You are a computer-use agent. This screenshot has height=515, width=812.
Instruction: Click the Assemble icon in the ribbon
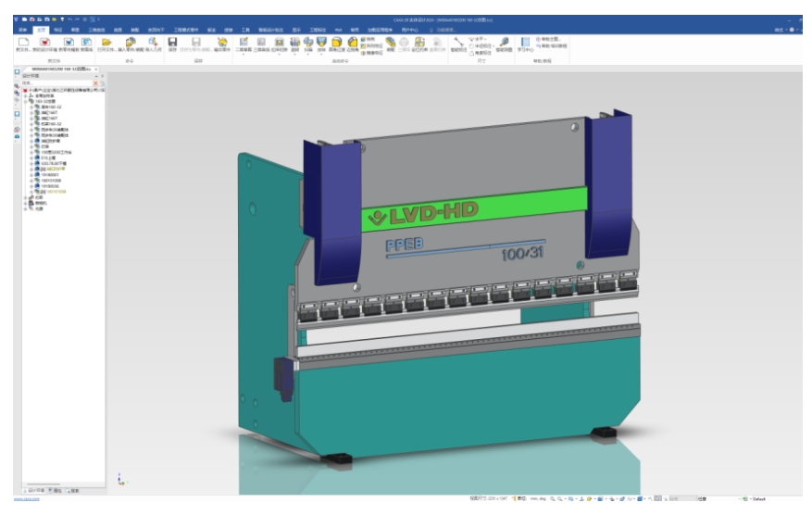[391, 42]
